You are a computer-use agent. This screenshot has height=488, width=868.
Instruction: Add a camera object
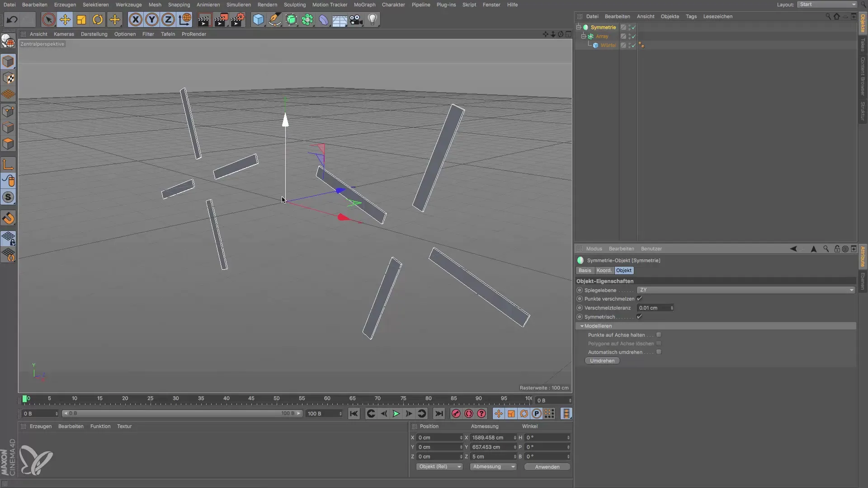coord(356,20)
